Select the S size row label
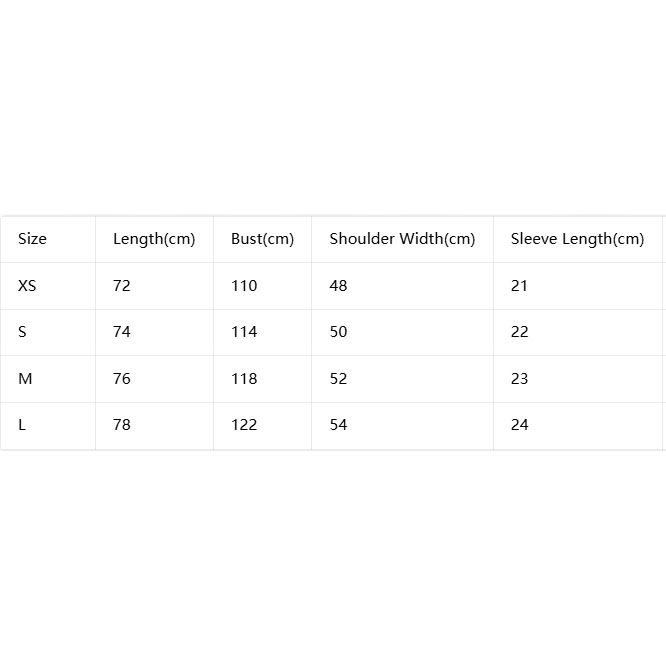666x666 pixels. [23, 332]
